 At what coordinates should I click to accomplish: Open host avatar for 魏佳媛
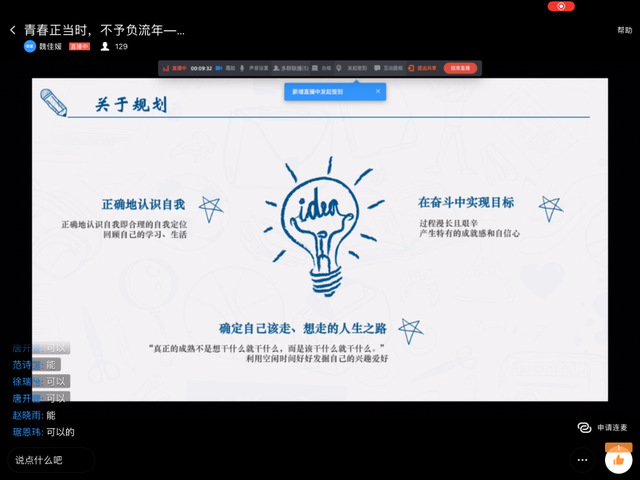(29, 46)
